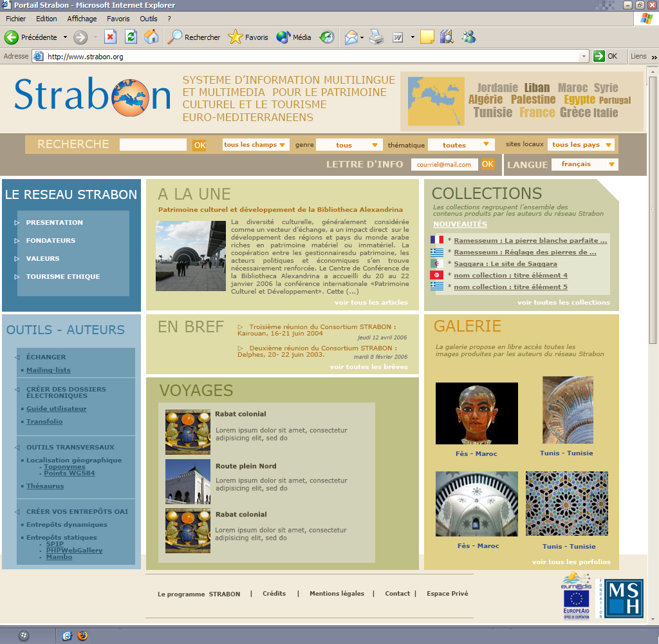Click the research books toolbar icon
This screenshot has height=644, width=659.
tap(447, 37)
